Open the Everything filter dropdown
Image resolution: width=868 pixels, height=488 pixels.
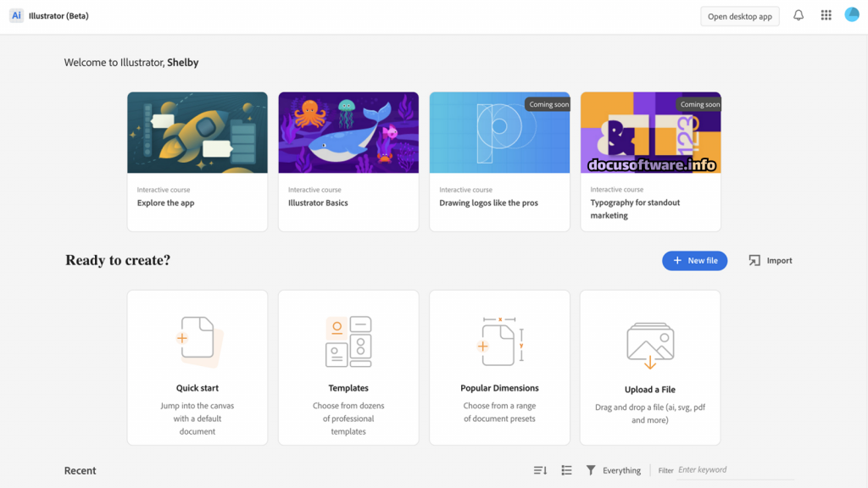tap(614, 470)
